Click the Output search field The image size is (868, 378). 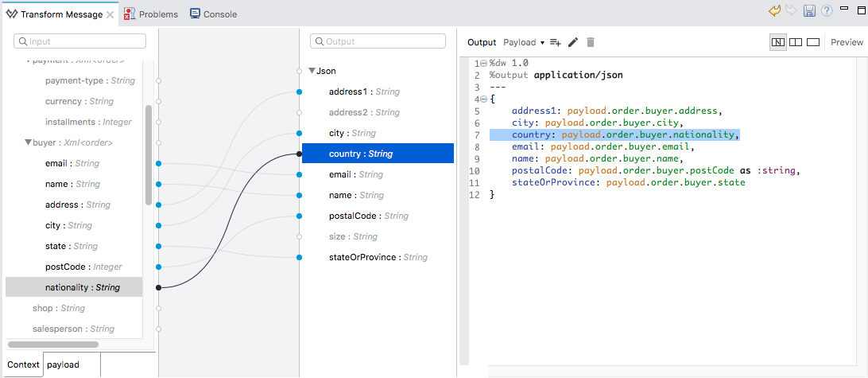(378, 41)
